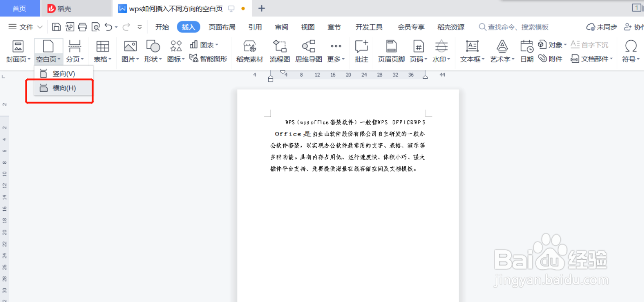Click the 对象 object icon
Screen dimensions: 644x302
click(542, 45)
